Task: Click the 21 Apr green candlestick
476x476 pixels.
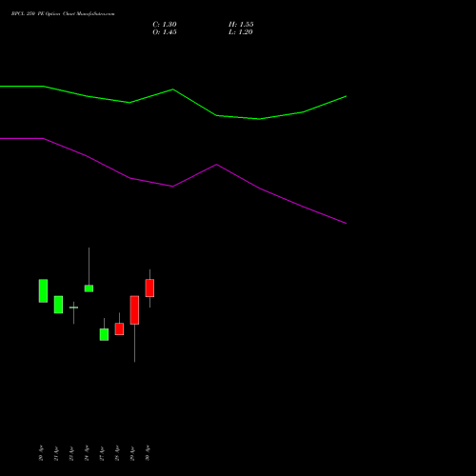Action: tap(58, 305)
